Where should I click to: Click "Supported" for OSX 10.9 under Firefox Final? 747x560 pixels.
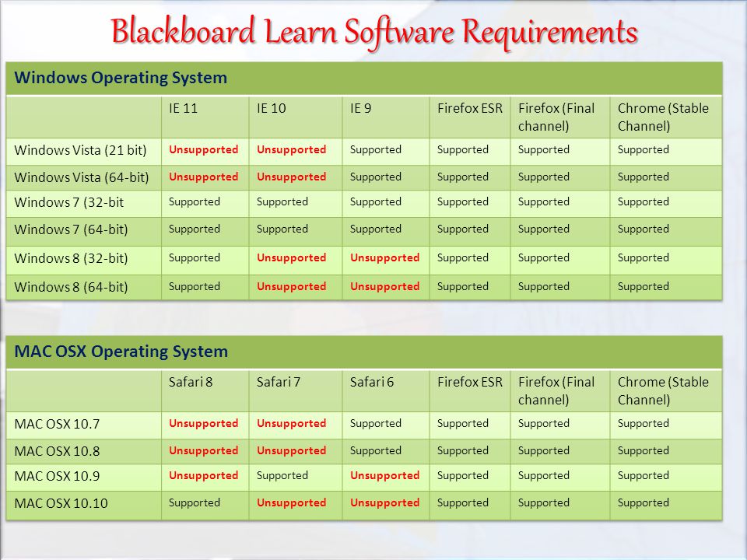click(544, 476)
